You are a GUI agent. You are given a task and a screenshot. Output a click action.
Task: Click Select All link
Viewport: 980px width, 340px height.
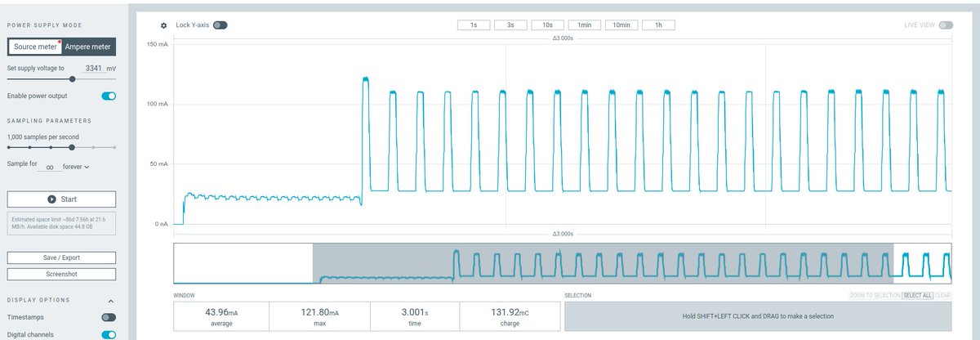916,295
